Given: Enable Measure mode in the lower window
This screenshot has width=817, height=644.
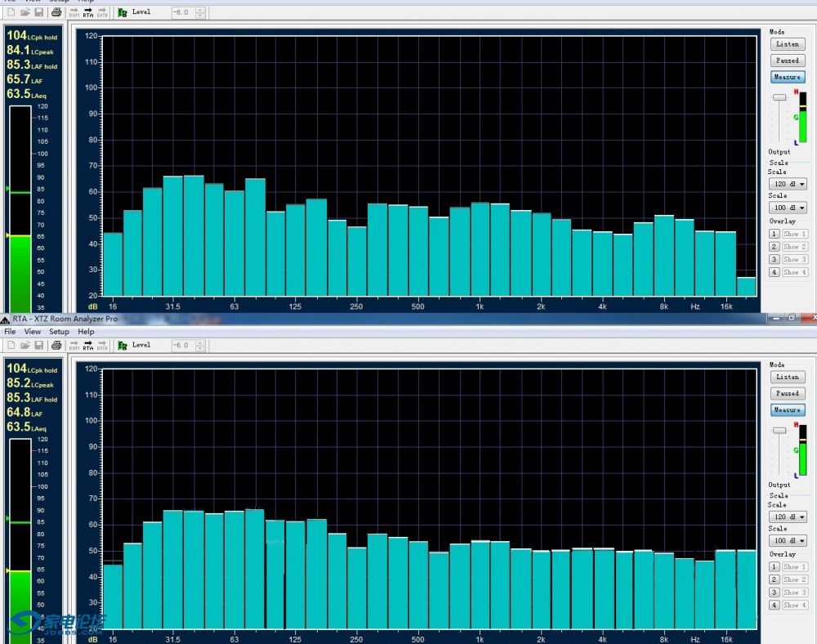Looking at the screenshot, I should 787,409.
